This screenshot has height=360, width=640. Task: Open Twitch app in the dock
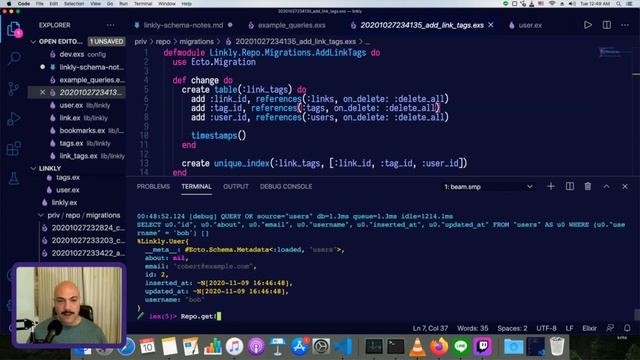482,347
